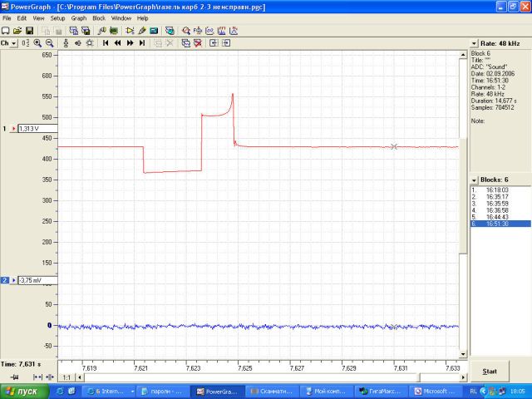Click the horizontal scrollbar left arrow
Image resolution: width=532 pixels, height=399 pixels.
coord(80,377)
